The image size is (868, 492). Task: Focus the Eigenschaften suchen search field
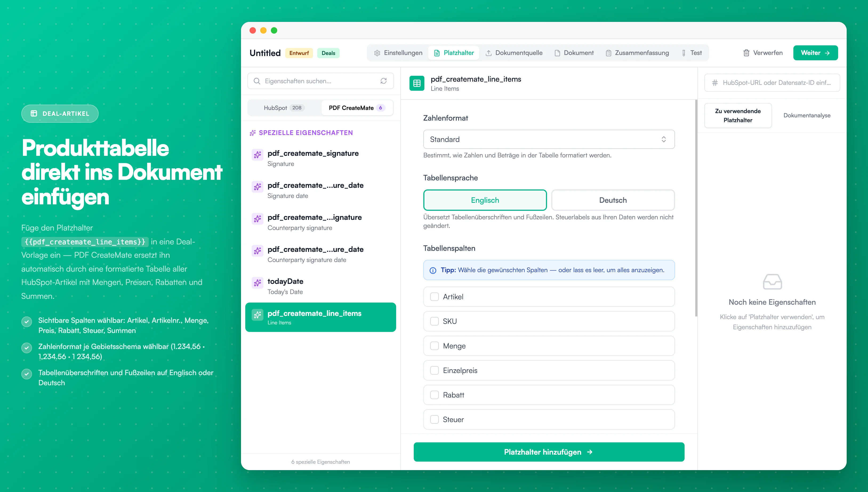320,81
